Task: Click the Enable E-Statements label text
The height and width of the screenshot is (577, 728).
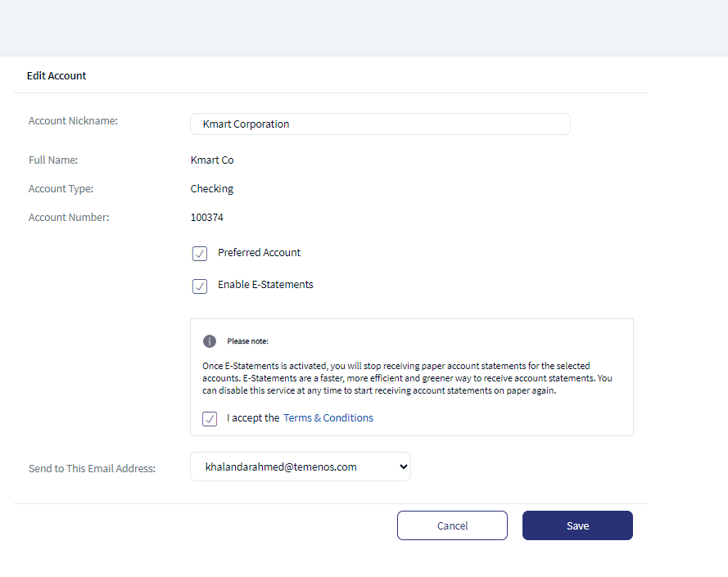Action: [x=265, y=285]
